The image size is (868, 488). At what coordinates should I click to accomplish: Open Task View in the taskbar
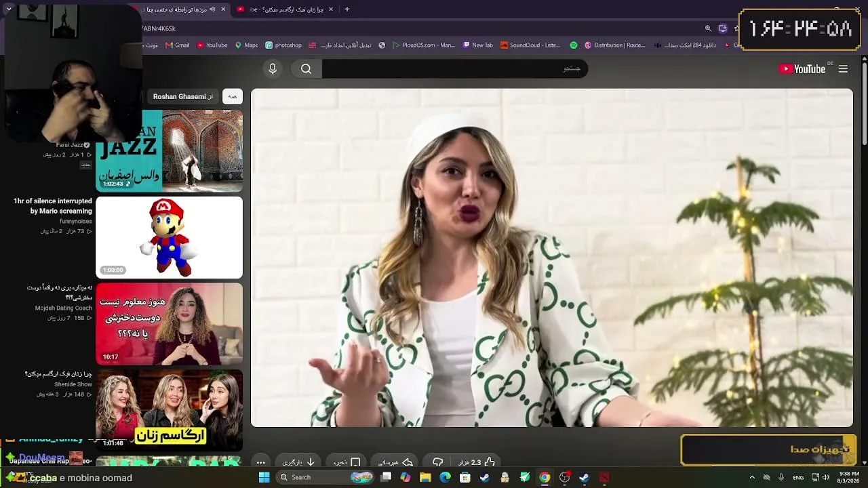386,477
